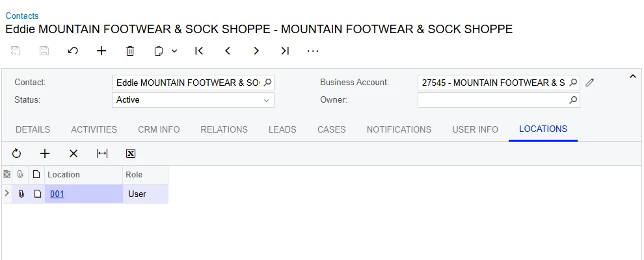Open Business Account lookup magnifier
The image size is (644, 260).
click(x=573, y=83)
